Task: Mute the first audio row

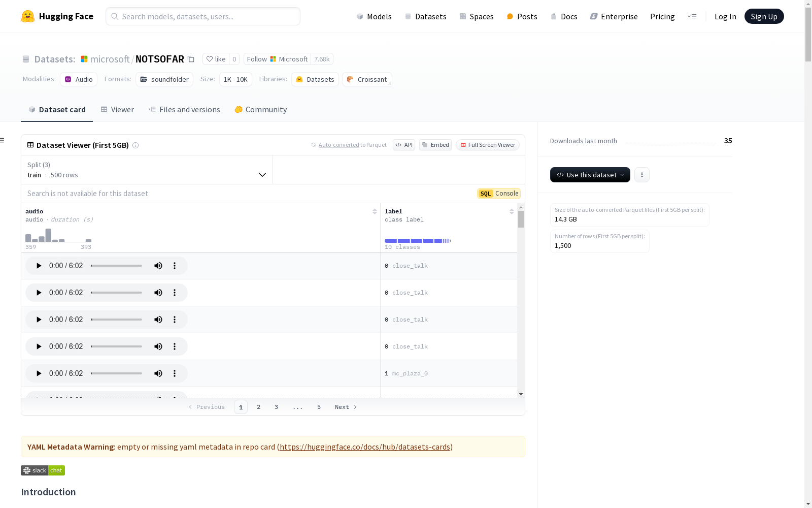Action: pos(158,266)
